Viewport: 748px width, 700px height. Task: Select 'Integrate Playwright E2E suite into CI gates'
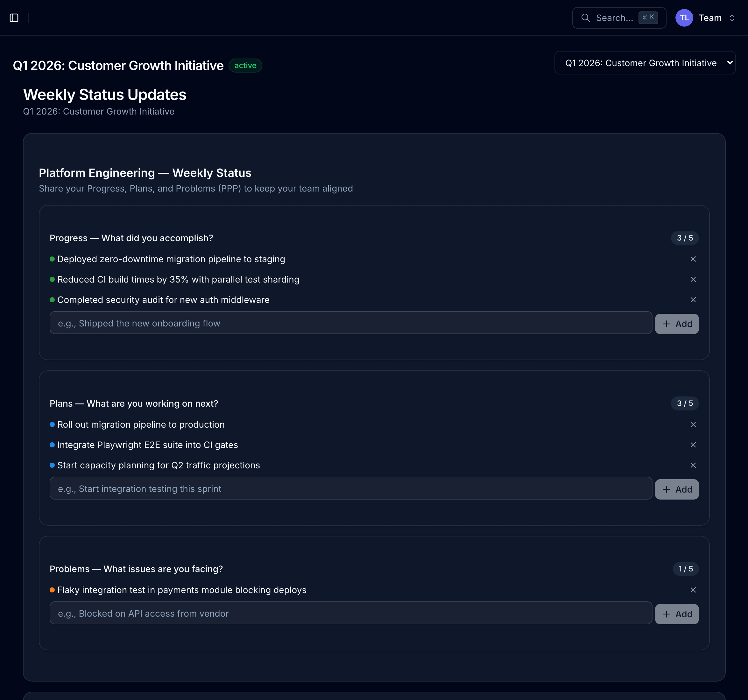tap(147, 444)
